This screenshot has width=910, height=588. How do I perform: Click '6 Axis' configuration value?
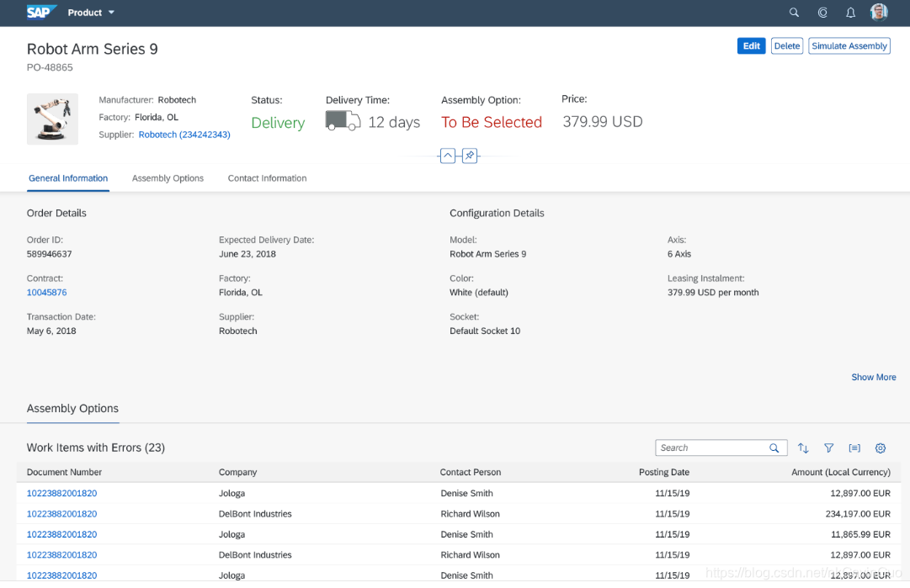click(679, 254)
